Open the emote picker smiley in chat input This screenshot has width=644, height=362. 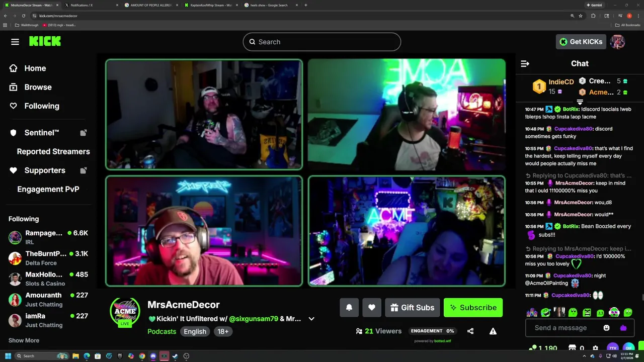pyautogui.click(x=606, y=328)
